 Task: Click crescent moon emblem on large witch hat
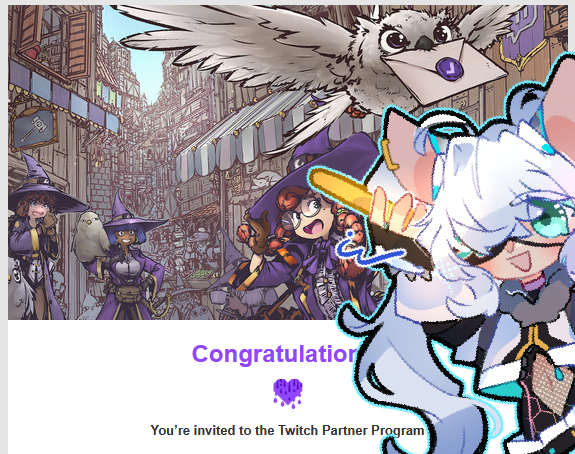pyautogui.click(x=299, y=161)
